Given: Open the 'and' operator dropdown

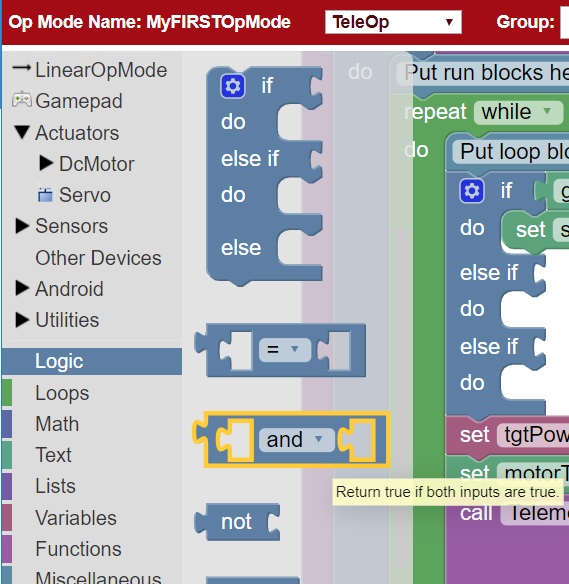Looking at the screenshot, I should tap(297, 440).
